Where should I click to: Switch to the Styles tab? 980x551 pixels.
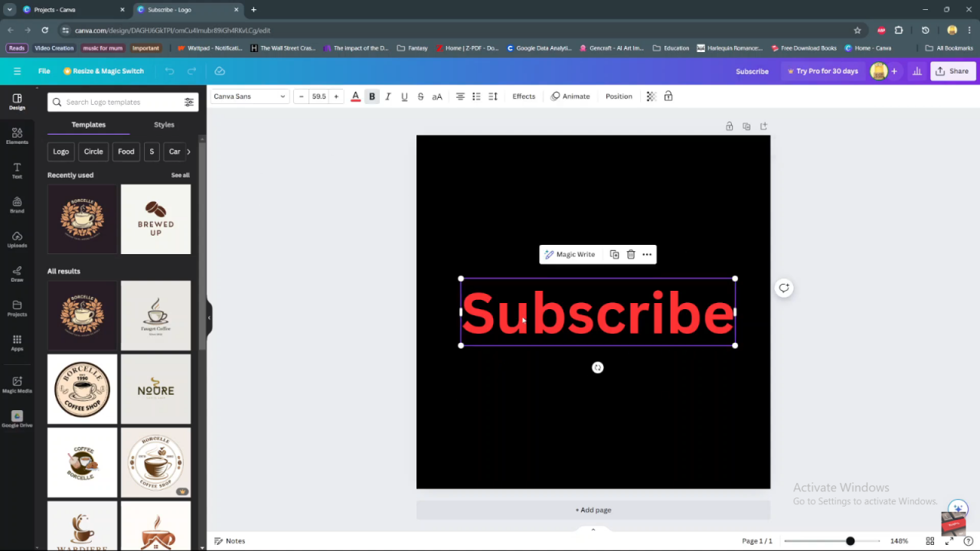[164, 125]
